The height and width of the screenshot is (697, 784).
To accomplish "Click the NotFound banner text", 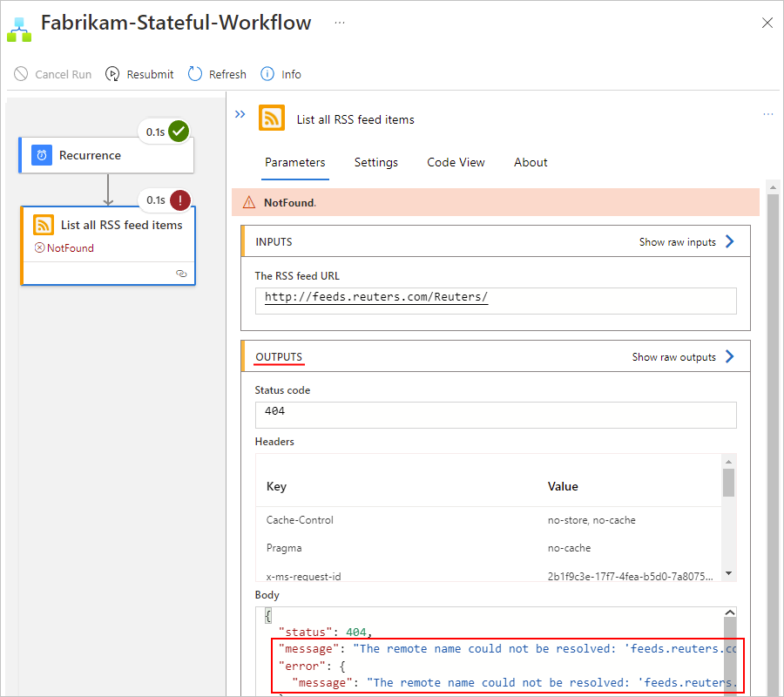I will (x=290, y=202).
